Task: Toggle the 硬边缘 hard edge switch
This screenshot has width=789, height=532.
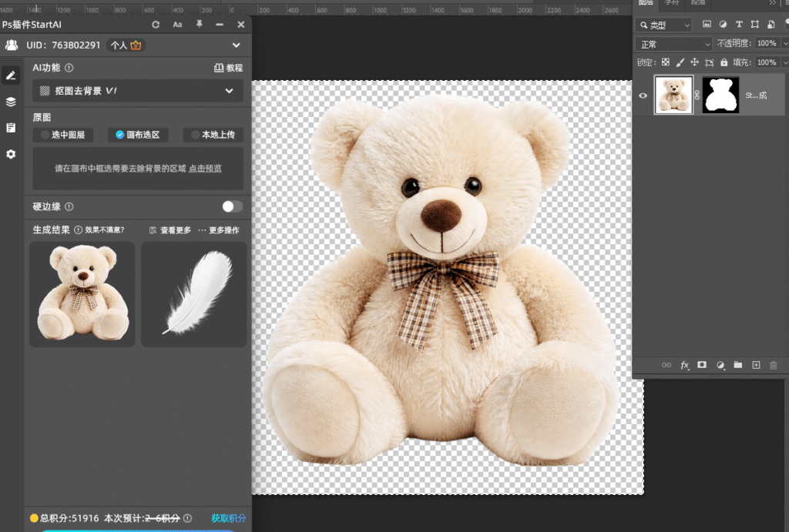Action: point(233,206)
